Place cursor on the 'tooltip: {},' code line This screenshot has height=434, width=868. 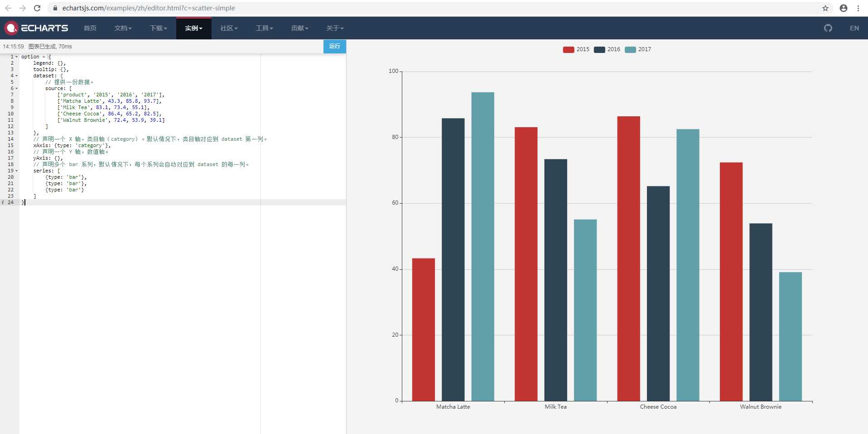[51, 70]
